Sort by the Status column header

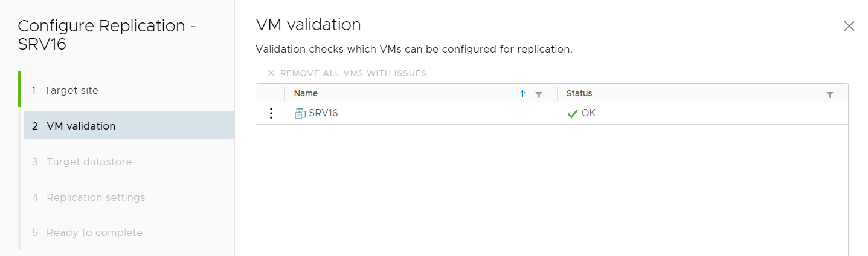click(579, 94)
